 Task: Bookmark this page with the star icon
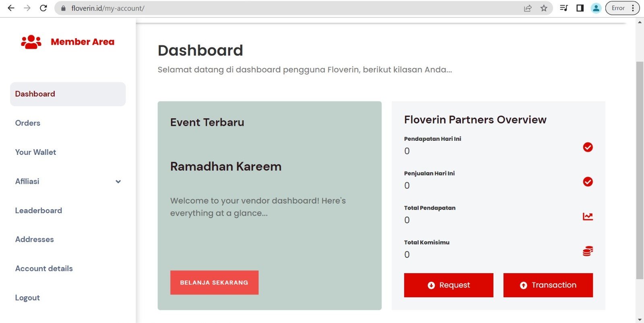tap(544, 8)
